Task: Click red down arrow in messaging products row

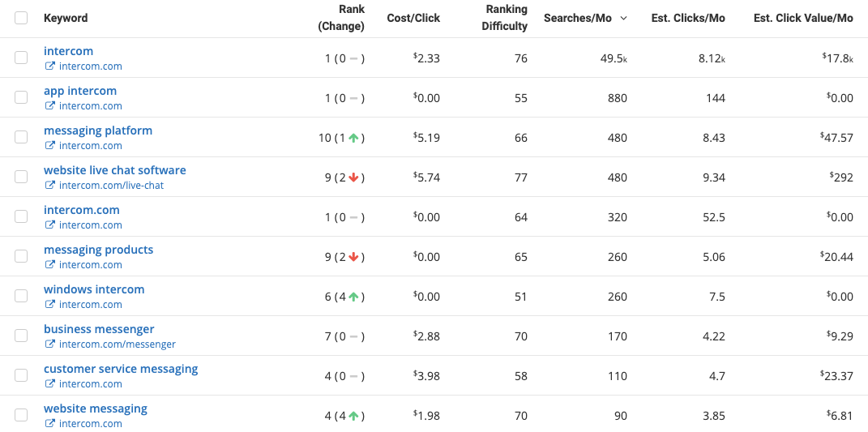Action: click(x=353, y=257)
